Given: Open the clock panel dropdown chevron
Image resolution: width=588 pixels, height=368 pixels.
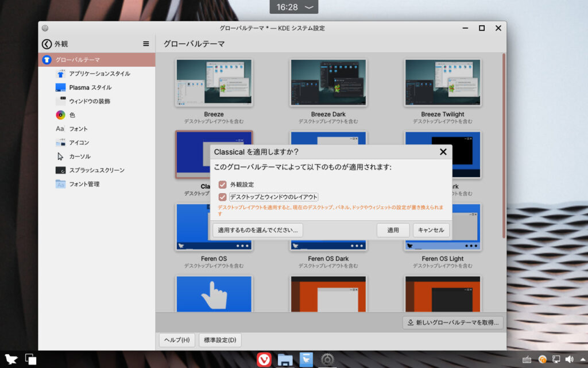Looking at the screenshot, I should pos(309,7).
